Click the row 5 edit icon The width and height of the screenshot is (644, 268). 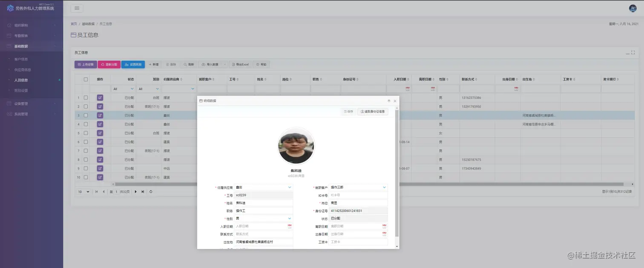(x=100, y=133)
